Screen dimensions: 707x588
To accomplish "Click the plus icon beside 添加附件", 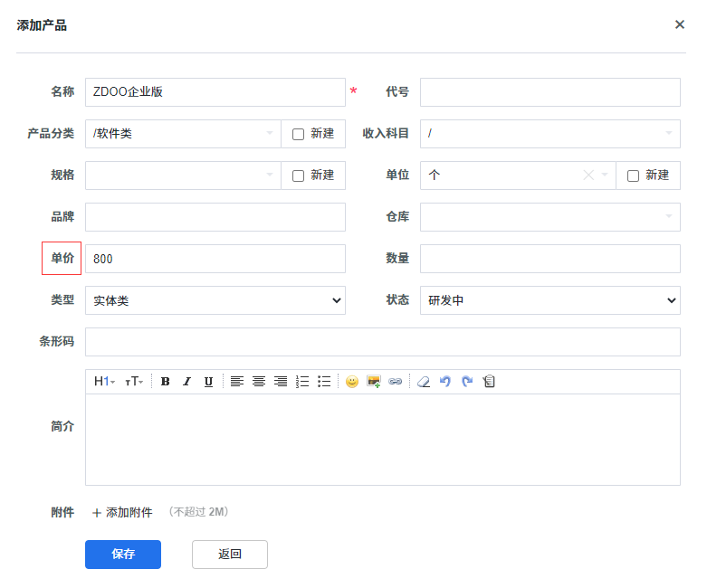I will (97, 513).
